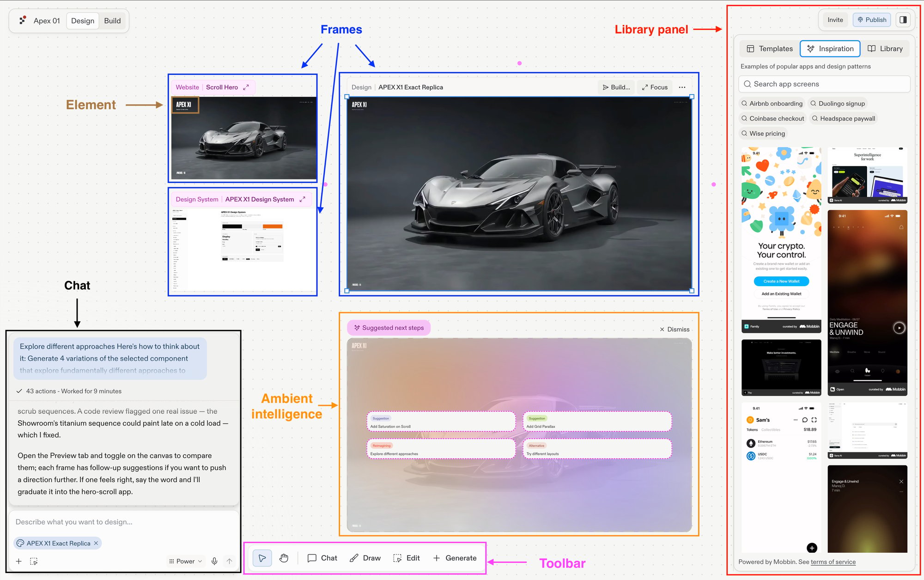The width and height of the screenshot is (924, 580).
Task: Open the Library tab
Action: pos(885,49)
